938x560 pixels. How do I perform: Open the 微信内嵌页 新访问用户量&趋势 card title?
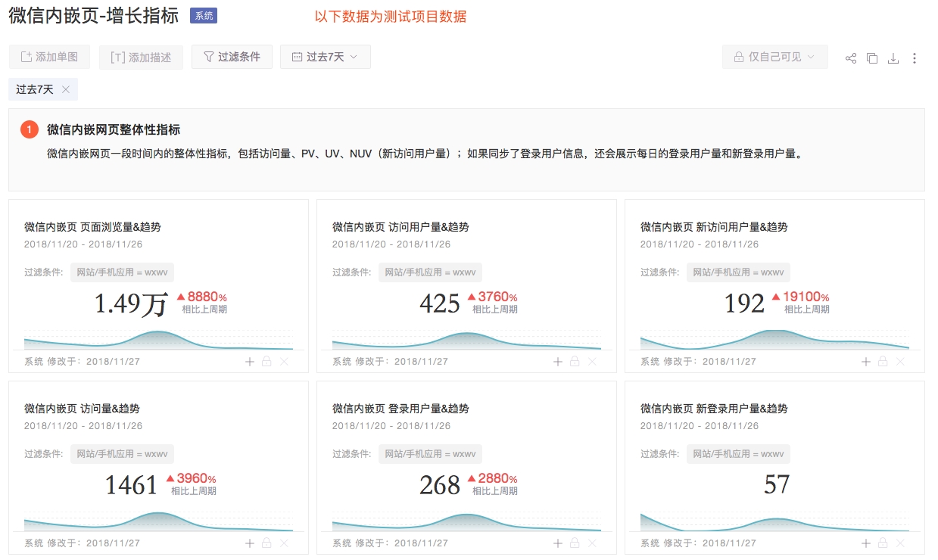click(713, 226)
